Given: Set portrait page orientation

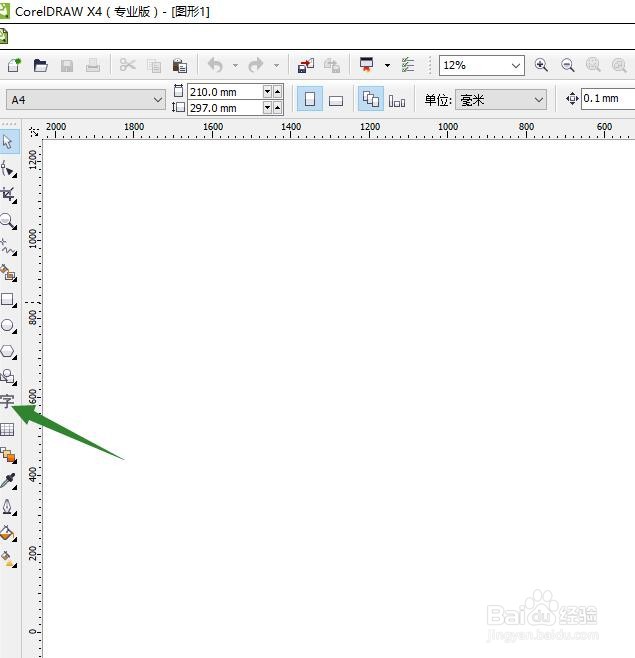Looking at the screenshot, I should (310, 99).
